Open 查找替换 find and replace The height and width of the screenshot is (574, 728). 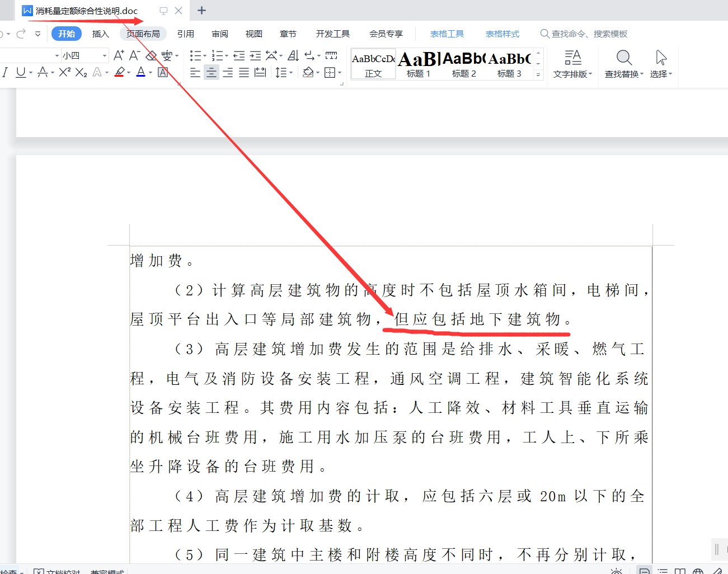624,64
